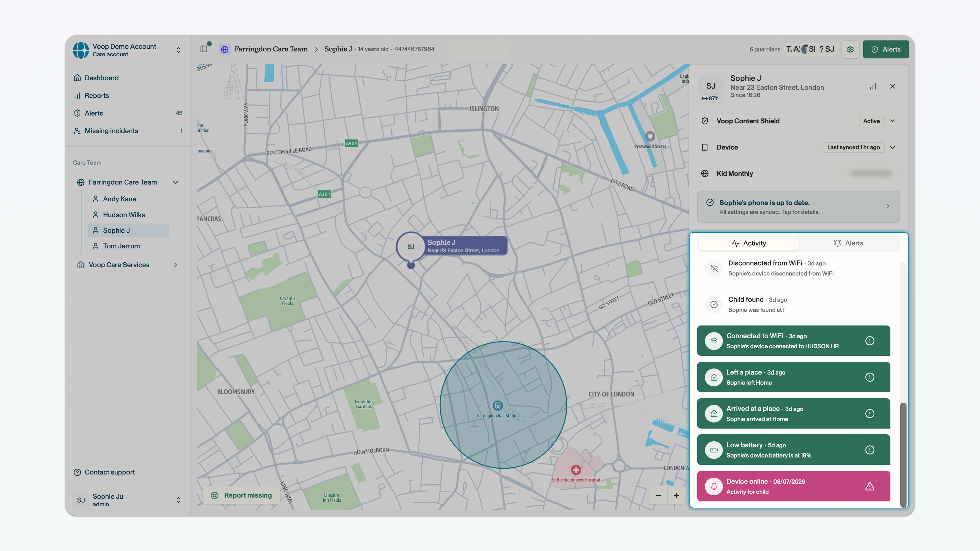
Task: Click the Disconnected from WiFi activity icon
Action: pos(714,268)
